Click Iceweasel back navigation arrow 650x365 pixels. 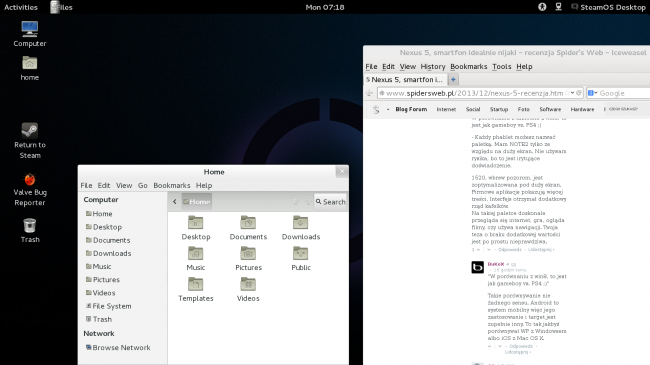coord(369,93)
